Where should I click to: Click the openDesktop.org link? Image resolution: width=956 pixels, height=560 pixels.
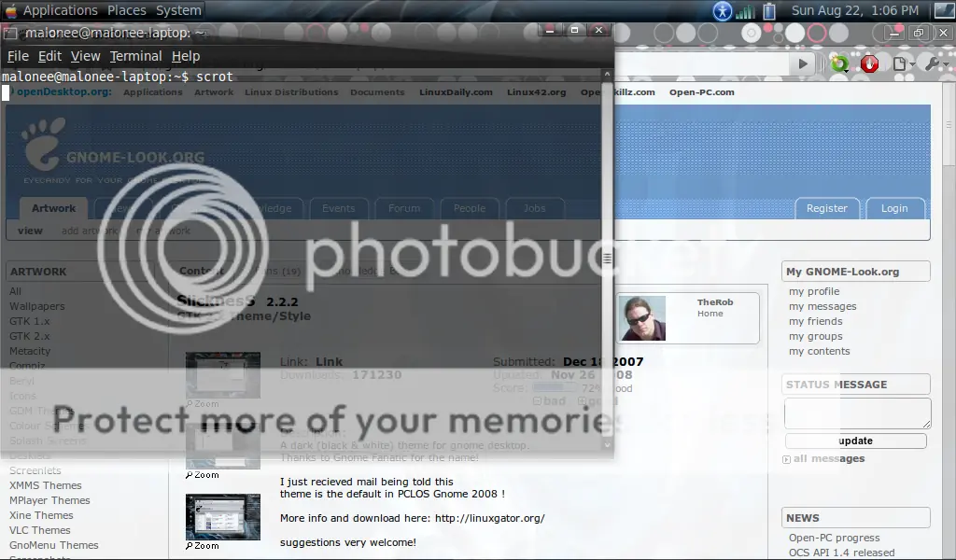tap(63, 92)
